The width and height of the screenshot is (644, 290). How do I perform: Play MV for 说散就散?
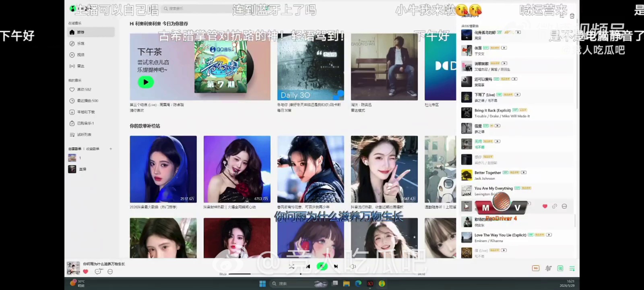click(x=504, y=63)
